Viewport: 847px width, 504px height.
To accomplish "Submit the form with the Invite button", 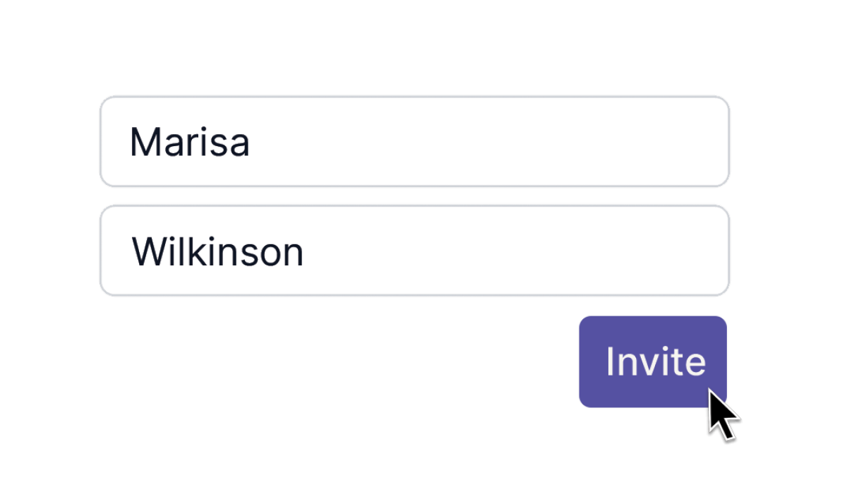I will click(652, 361).
